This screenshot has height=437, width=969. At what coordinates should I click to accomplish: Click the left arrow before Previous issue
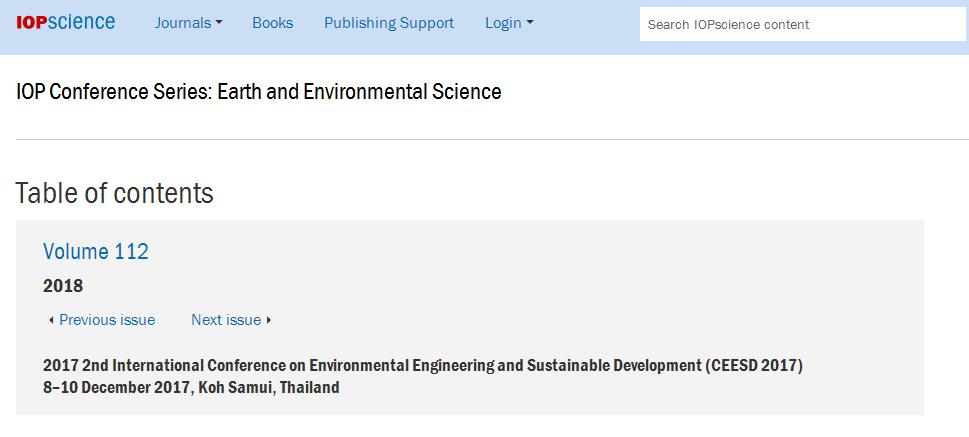pyautogui.click(x=51, y=320)
